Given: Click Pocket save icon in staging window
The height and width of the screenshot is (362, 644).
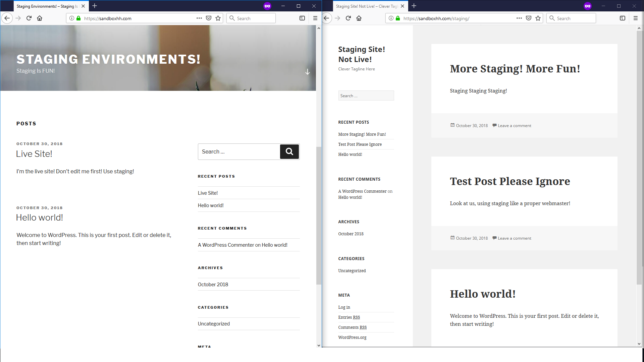Looking at the screenshot, I should [529, 18].
